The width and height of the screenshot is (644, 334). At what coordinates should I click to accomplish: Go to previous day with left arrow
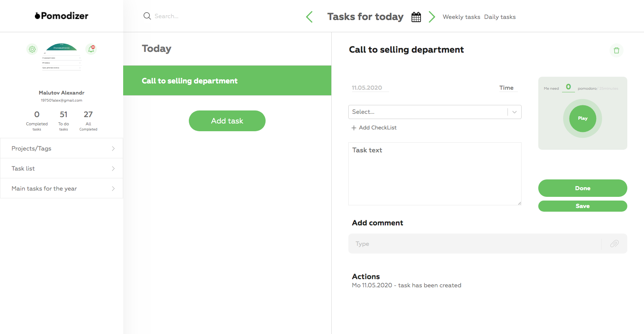309,17
